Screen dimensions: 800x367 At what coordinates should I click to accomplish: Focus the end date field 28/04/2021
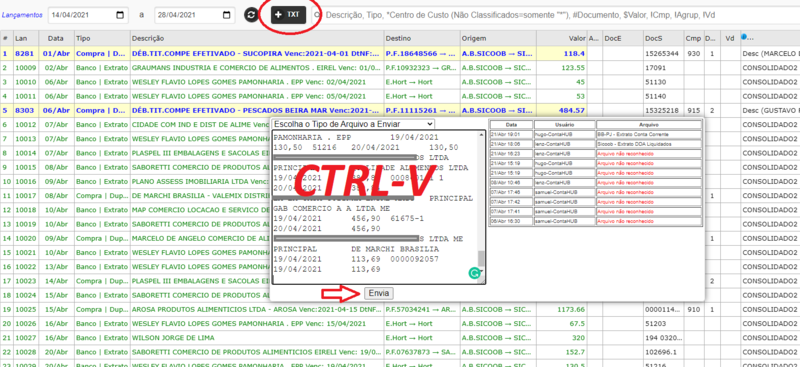coord(195,15)
